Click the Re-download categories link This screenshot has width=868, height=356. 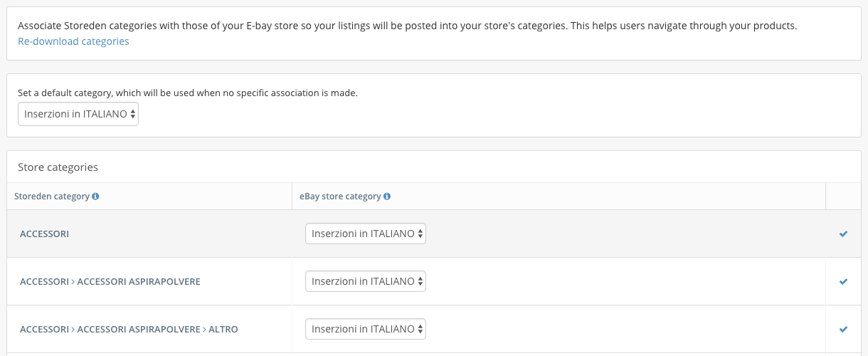pyautogui.click(x=73, y=41)
